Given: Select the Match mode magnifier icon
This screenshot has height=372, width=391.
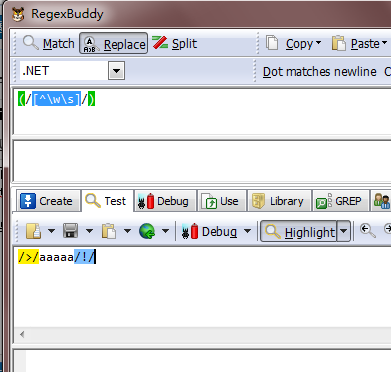Looking at the screenshot, I should 30,43.
